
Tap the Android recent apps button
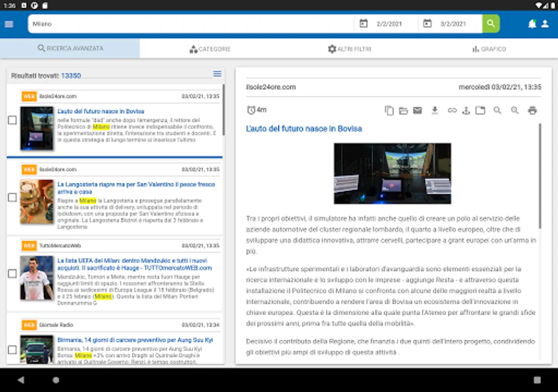[537, 380]
